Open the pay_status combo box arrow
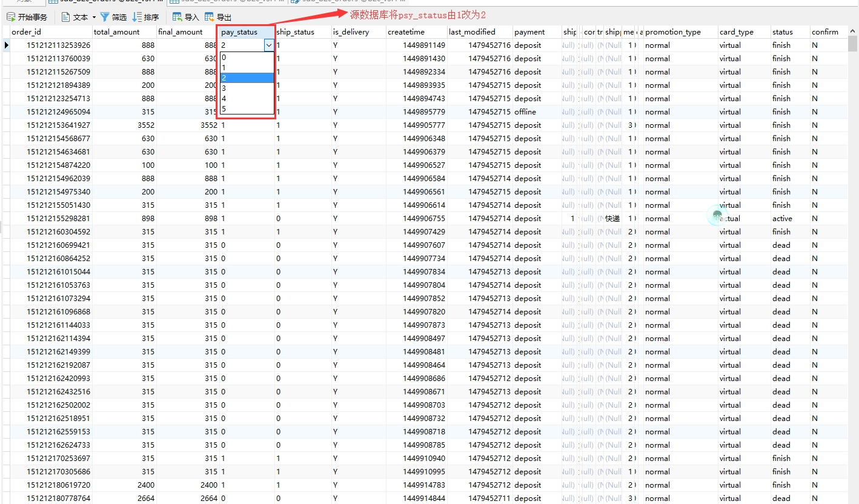Viewport: 859px width, 504px height. [x=268, y=45]
